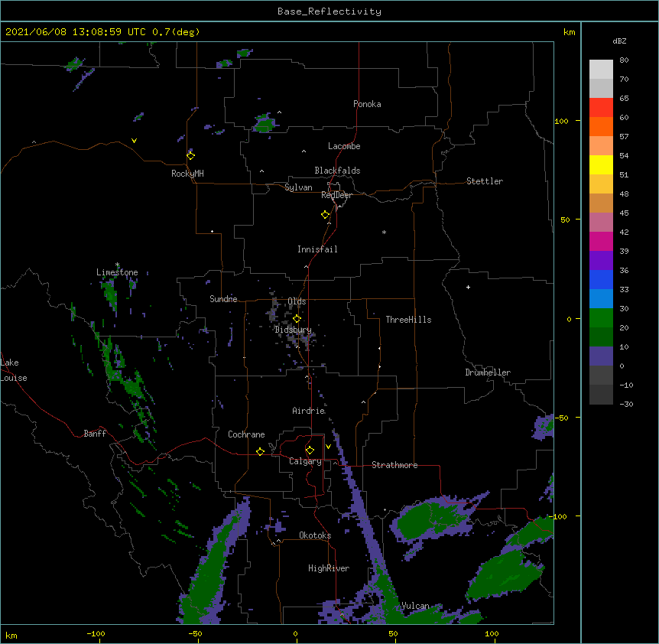Click the 0 tick on bottom axis
The width and height of the screenshot is (659, 644).
click(x=295, y=633)
